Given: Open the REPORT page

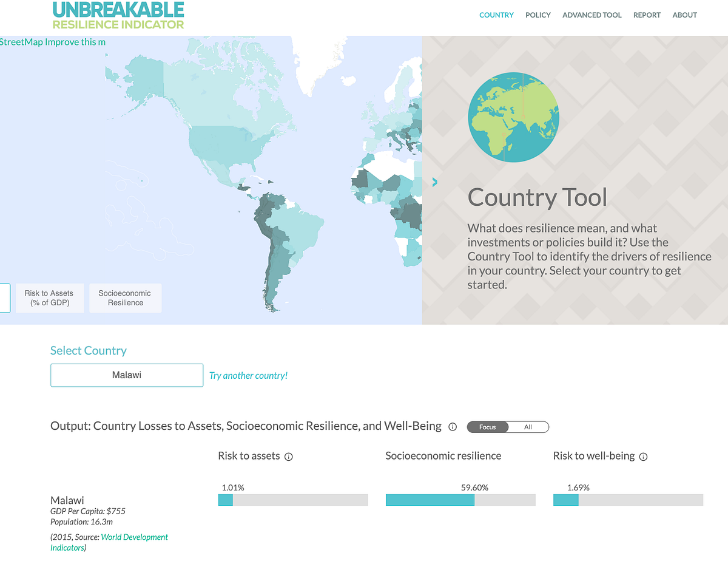Looking at the screenshot, I should (x=647, y=15).
